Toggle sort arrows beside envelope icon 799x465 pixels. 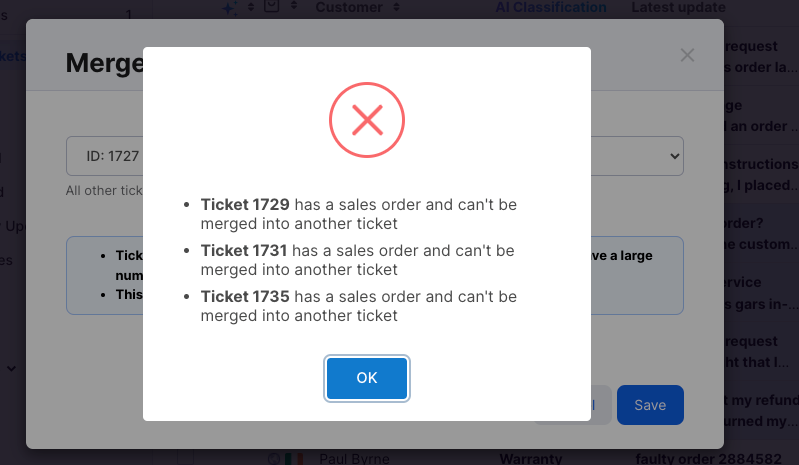(x=294, y=6)
